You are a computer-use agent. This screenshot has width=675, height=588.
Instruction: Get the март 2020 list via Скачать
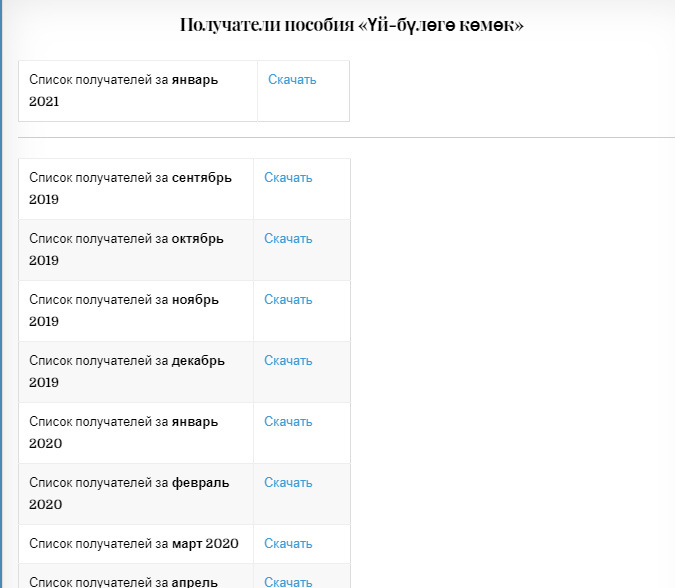click(x=288, y=544)
